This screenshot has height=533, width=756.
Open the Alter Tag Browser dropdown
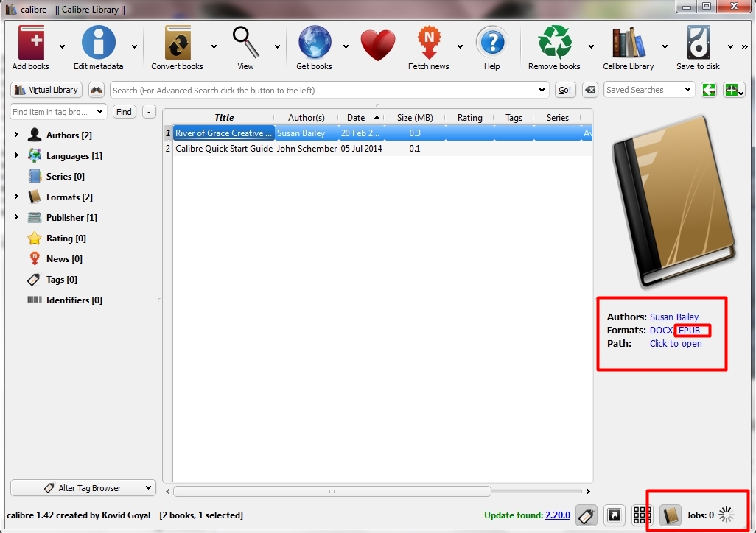point(83,488)
